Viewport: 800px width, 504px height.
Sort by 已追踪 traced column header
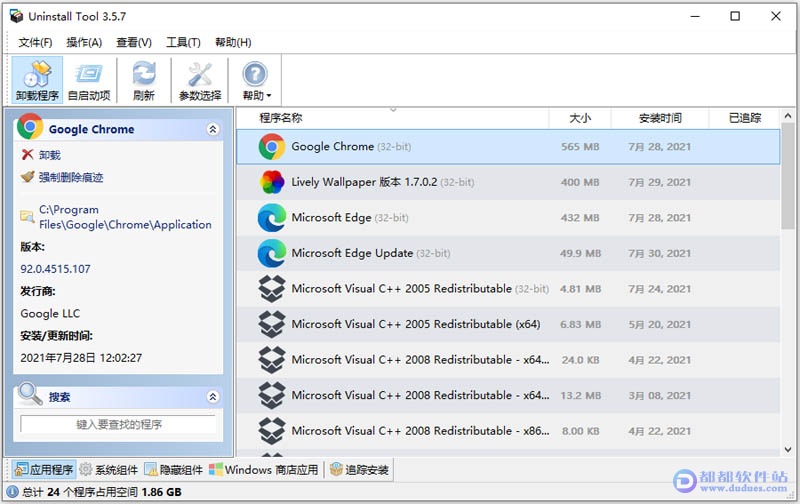(744, 118)
